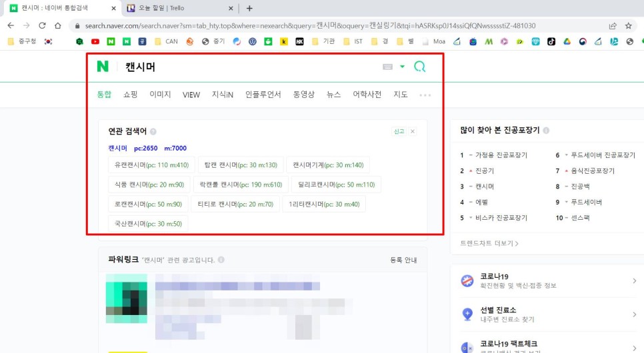This screenshot has width=644, height=353.
Task: Click the info icon beside 파워링크 notice
Action: [221, 259]
